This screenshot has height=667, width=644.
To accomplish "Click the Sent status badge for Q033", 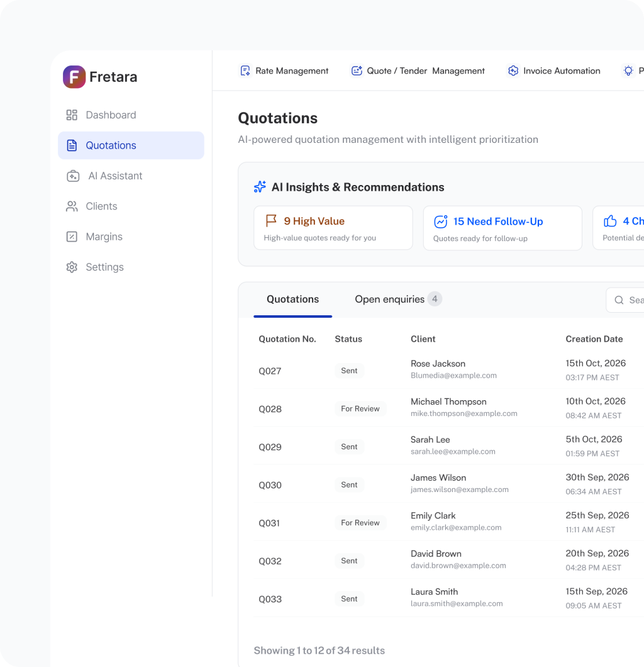I will tap(349, 598).
